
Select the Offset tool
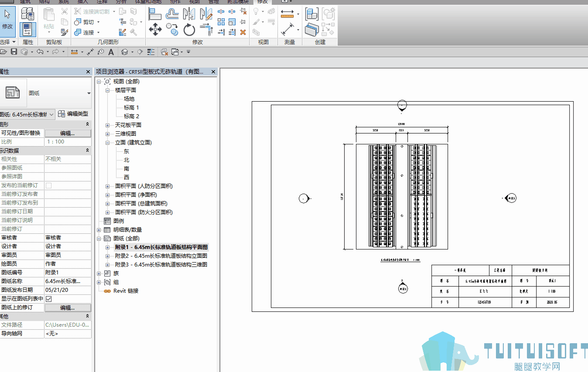point(172,14)
